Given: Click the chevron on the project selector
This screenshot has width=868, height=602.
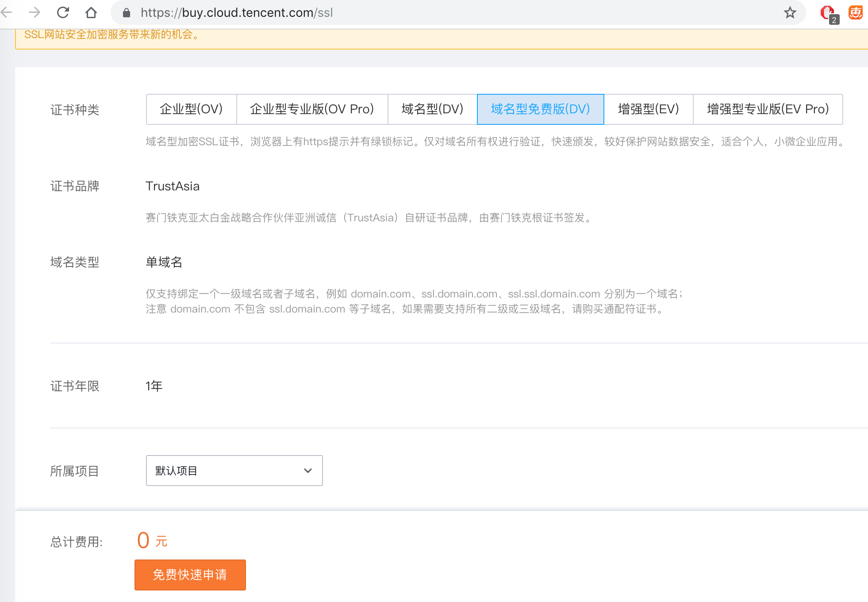Looking at the screenshot, I should (308, 471).
